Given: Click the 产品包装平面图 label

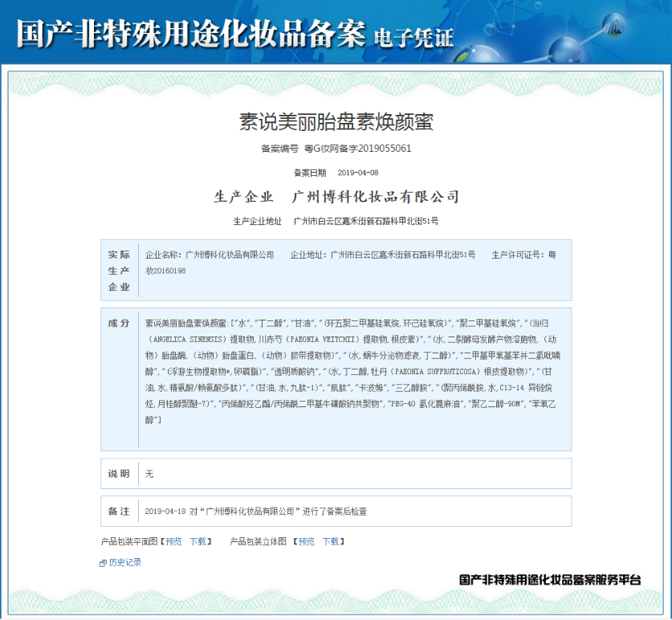Looking at the screenshot, I should click(129, 541).
